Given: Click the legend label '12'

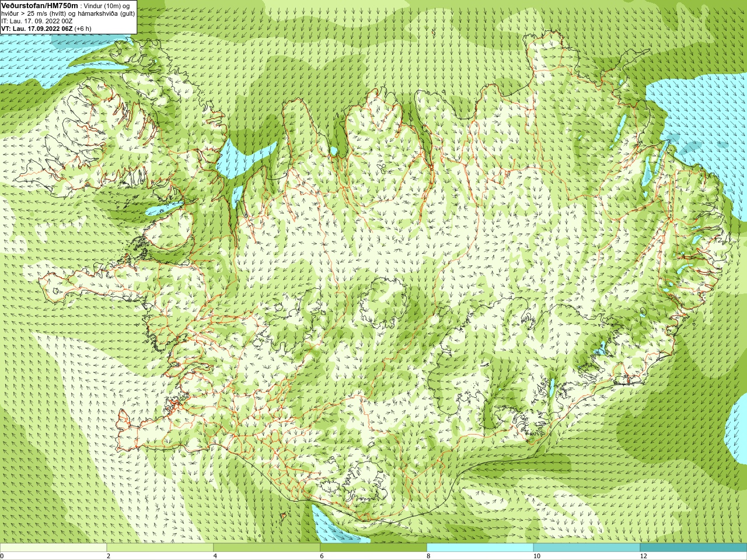Looking at the screenshot, I should 644,556.
